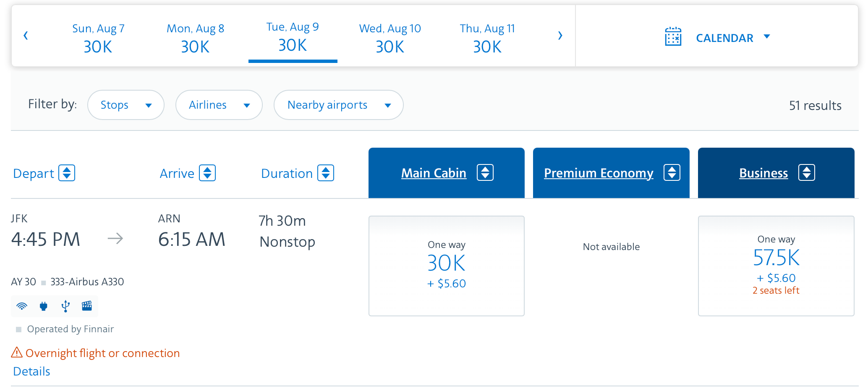This screenshot has height=391, width=868.
Task: Open the Nearby airports dropdown
Action: 338,105
